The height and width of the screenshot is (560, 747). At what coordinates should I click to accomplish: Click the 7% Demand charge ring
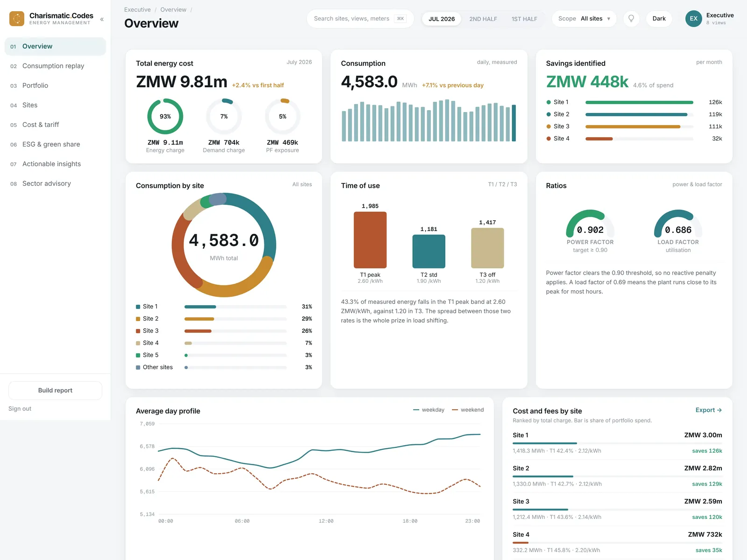[x=224, y=116]
